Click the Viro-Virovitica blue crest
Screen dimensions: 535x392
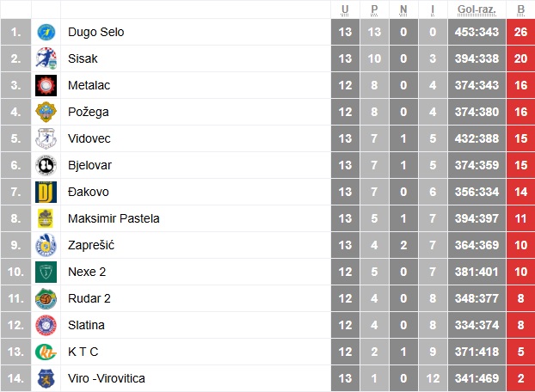click(46, 378)
